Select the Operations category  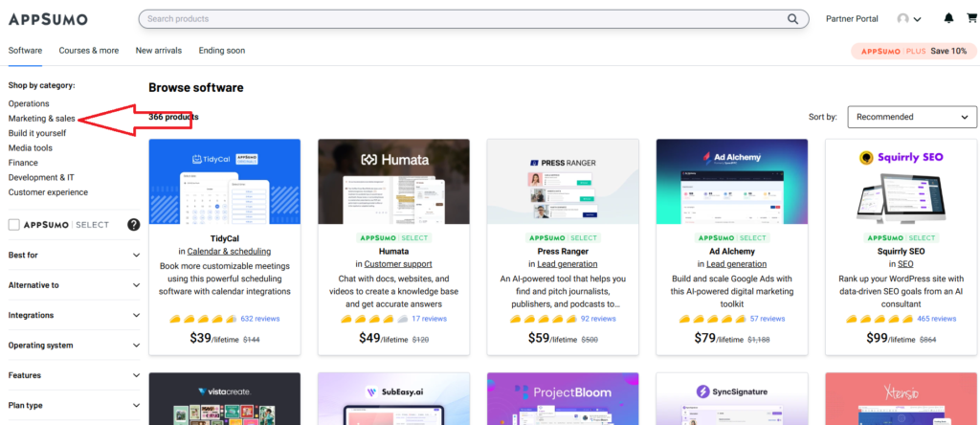(x=29, y=103)
